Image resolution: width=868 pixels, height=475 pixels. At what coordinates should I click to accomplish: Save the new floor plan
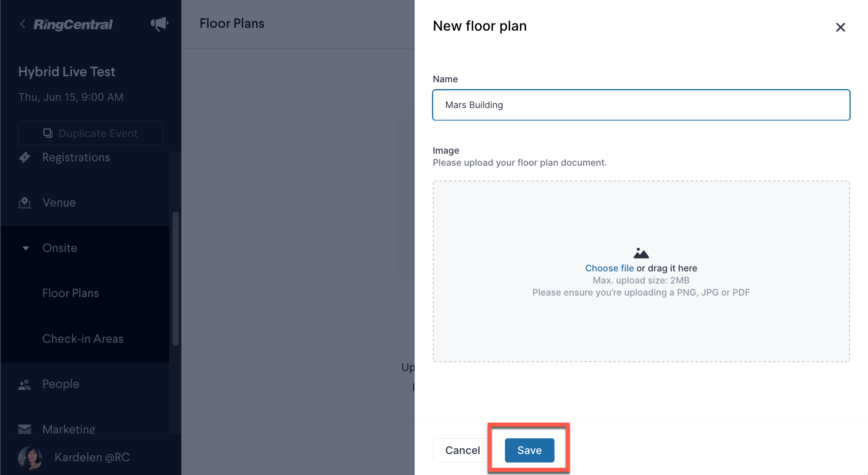(530, 450)
